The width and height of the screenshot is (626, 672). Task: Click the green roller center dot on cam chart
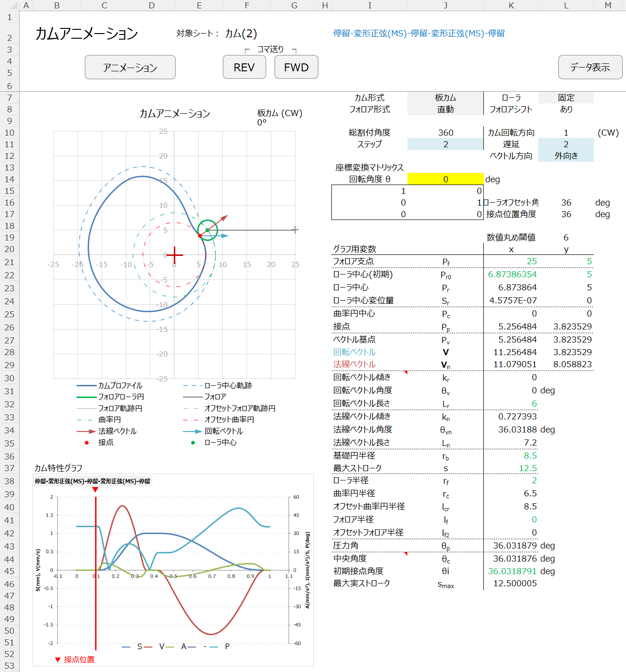207,230
